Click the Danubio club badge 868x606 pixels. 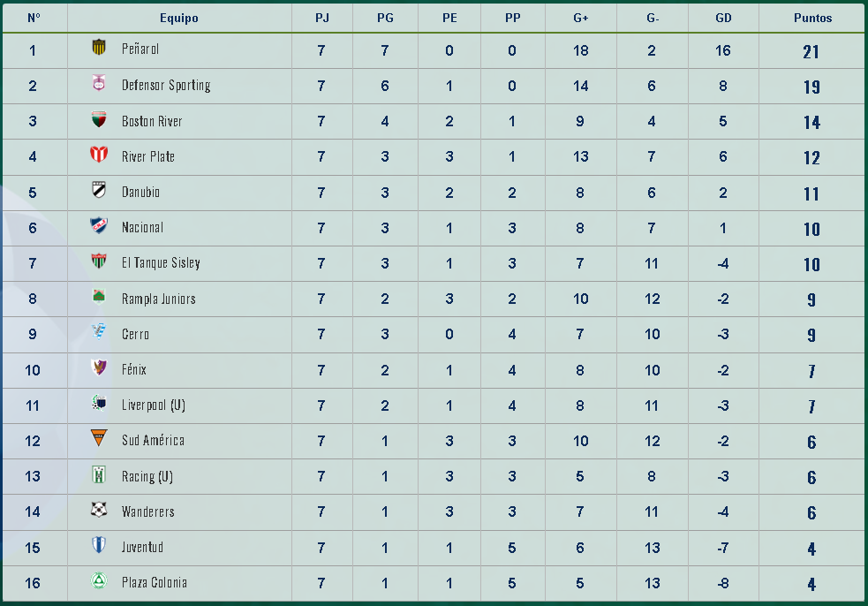99,190
